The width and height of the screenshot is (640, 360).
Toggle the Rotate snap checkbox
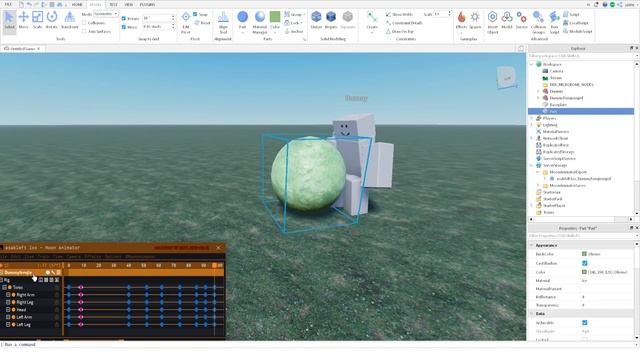tap(124, 18)
